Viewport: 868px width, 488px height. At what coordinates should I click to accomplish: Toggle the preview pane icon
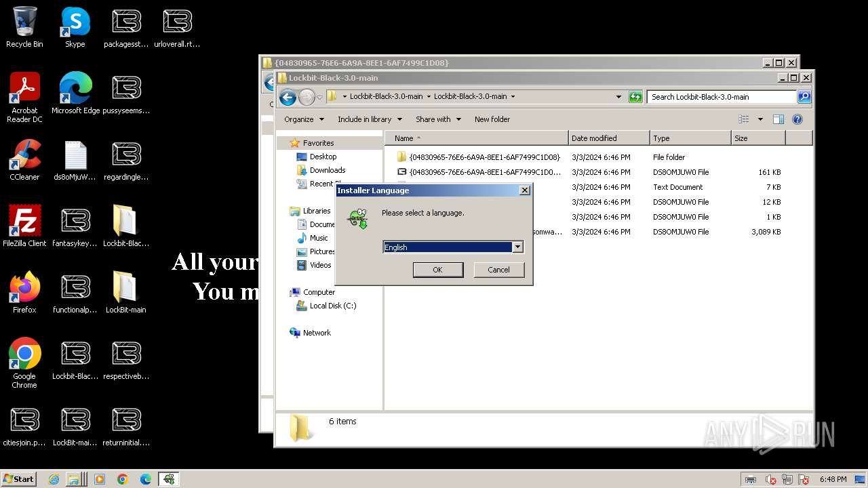(778, 119)
